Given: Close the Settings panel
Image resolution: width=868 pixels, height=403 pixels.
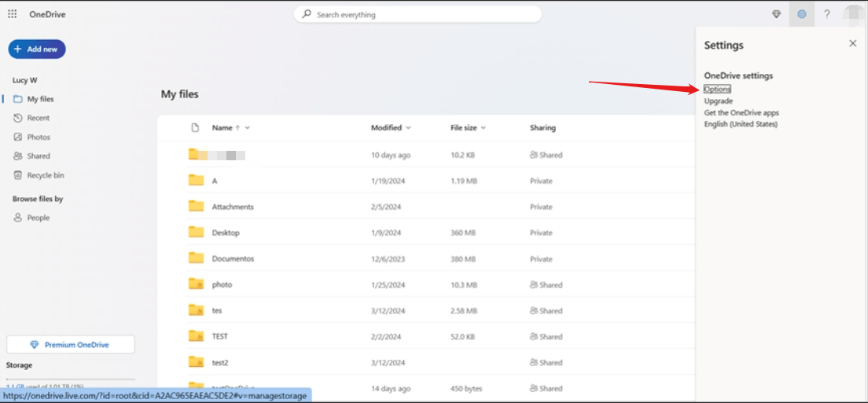Looking at the screenshot, I should point(852,44).
